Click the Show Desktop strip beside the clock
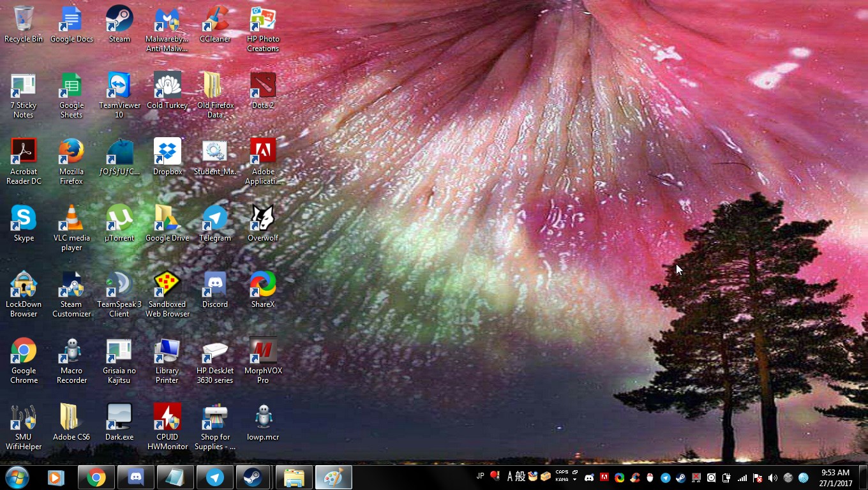This screenshot has width=868, height=490. pyautogui.click(x=863, y=477)
